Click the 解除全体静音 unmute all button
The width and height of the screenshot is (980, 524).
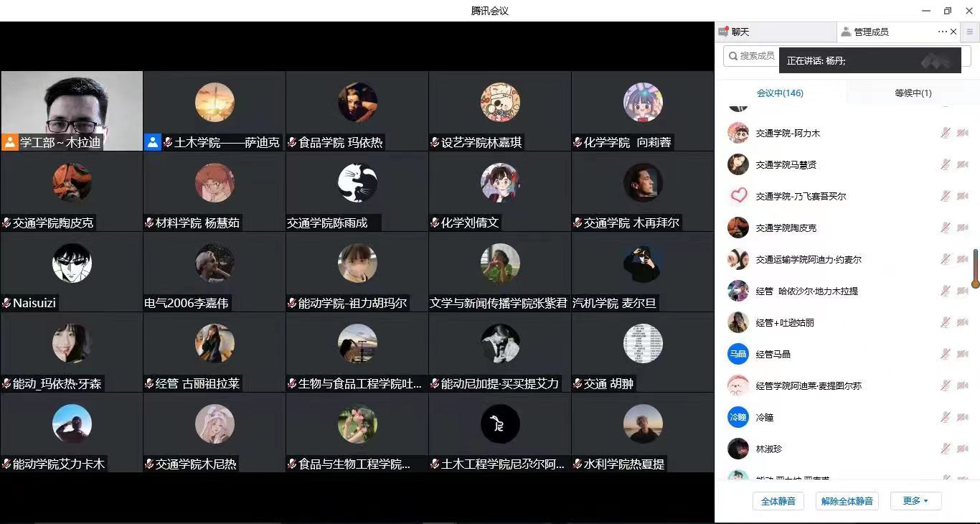847,501
